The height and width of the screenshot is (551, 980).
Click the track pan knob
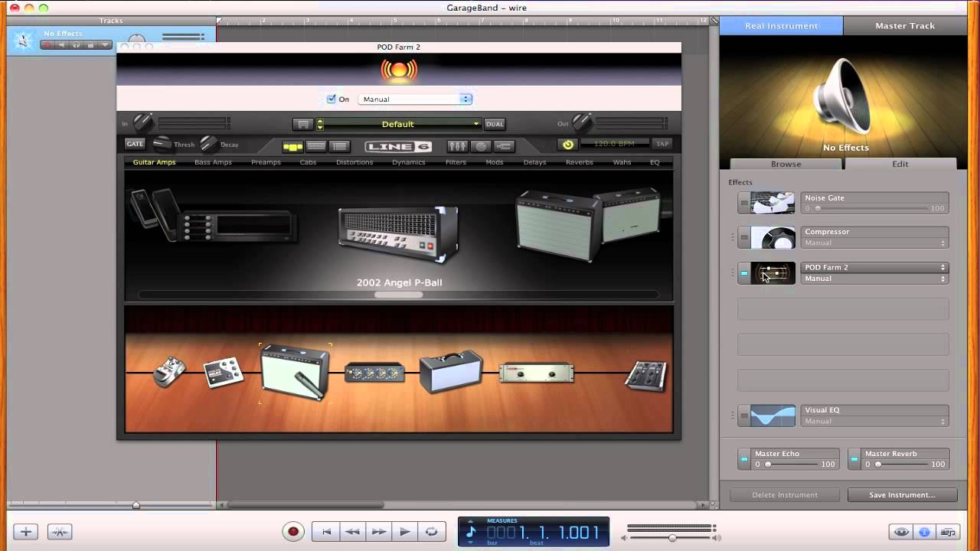136,40
